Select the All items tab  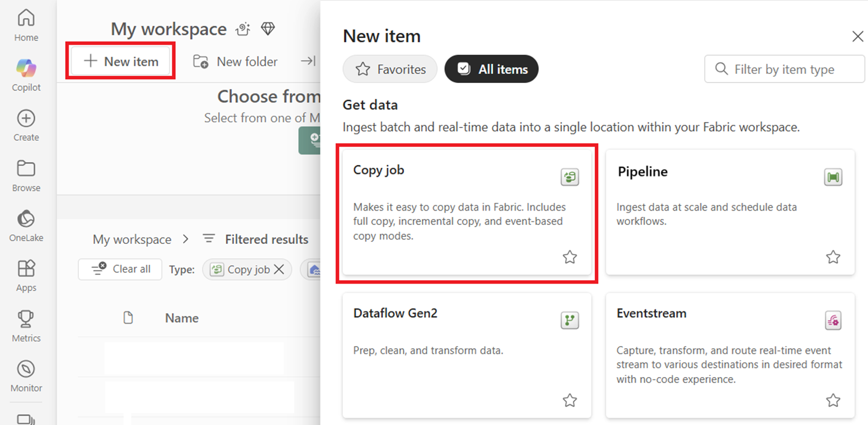tap(492, 69)
